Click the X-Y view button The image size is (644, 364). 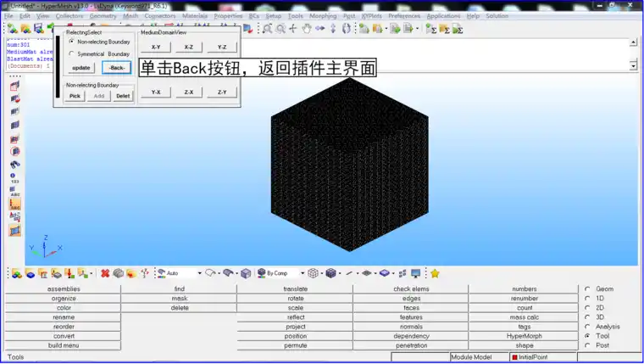pos(156,47)
